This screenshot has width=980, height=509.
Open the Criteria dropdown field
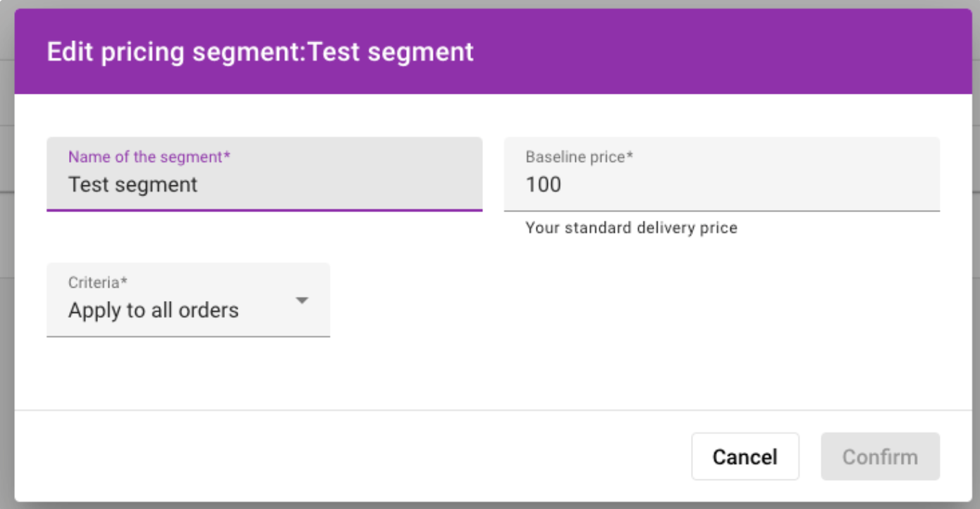click(188, 300)
